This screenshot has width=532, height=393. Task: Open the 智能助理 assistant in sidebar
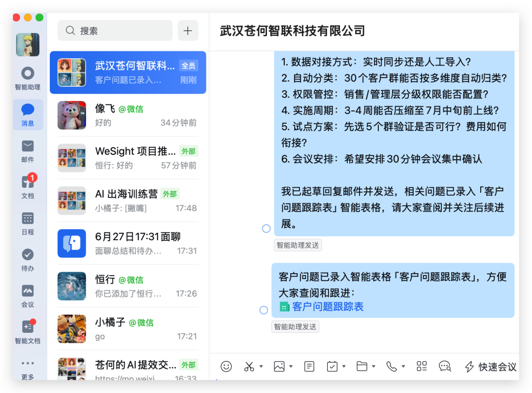coord(28,78)
